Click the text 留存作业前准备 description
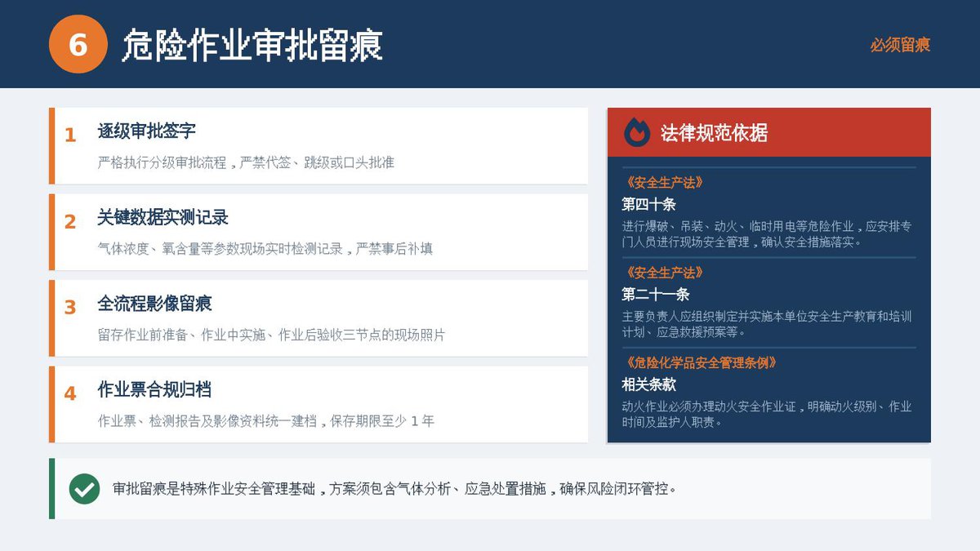 (271, 335)
